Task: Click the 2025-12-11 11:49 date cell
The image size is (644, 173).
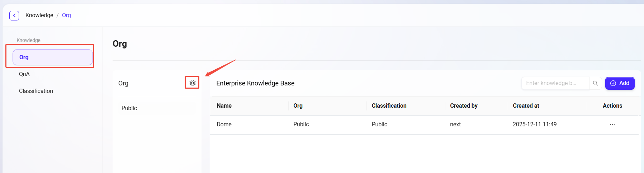Action: coord(535,125)
